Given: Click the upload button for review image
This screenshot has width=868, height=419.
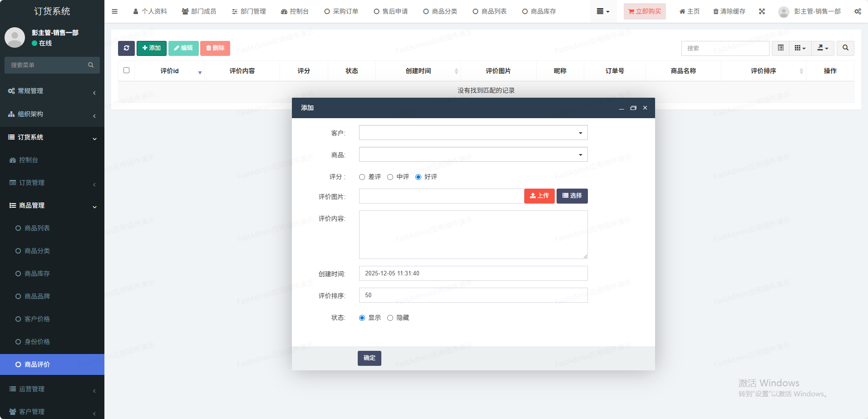Looking at the screenshot, I should pyautogui.click(x=539, y=196).
